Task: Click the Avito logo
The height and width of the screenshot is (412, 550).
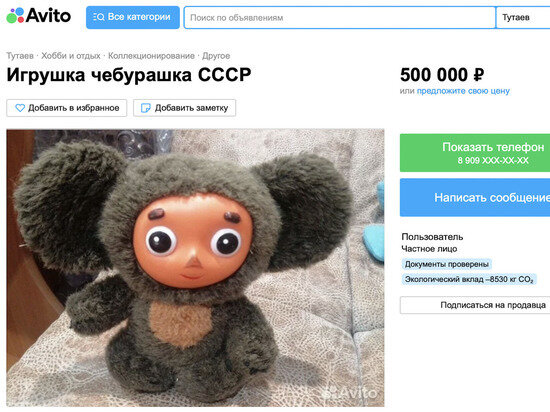Action: point(39,16)
